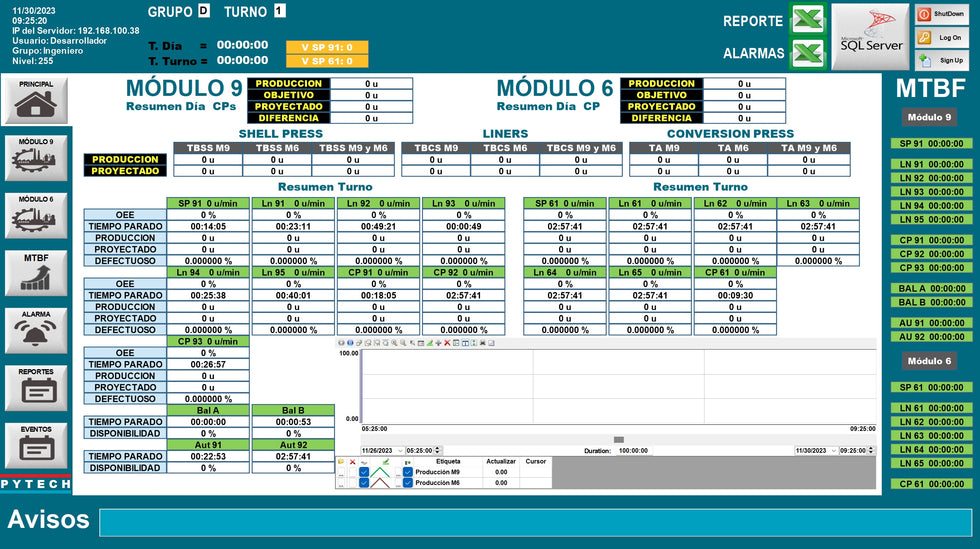Open the MÓDULO 6 factory page
The image size is (980, 549).
pos(36,214)
